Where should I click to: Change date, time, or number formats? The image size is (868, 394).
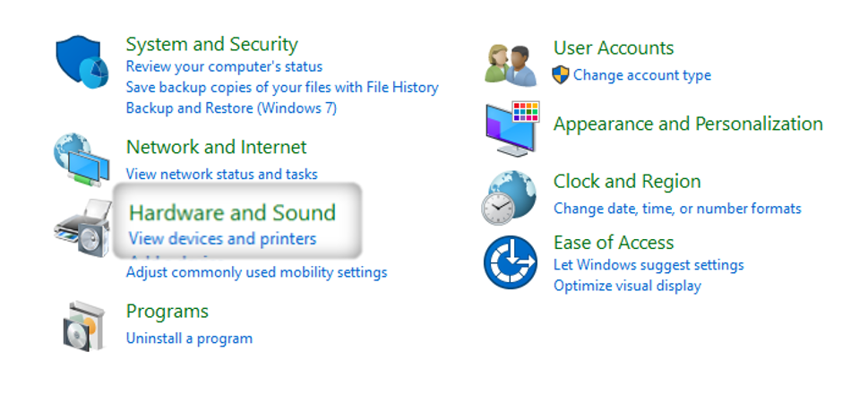coord(677,209)
